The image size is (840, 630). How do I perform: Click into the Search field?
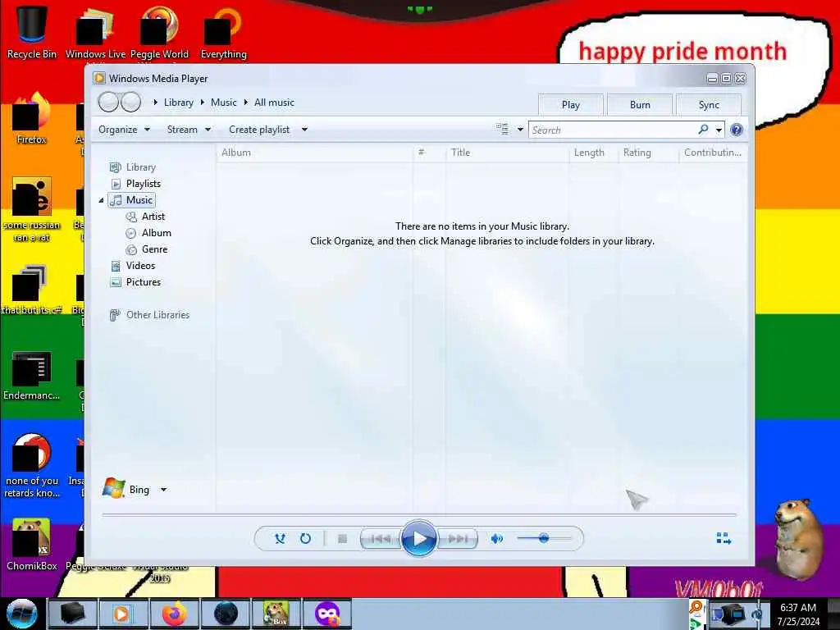click(613, 130)
